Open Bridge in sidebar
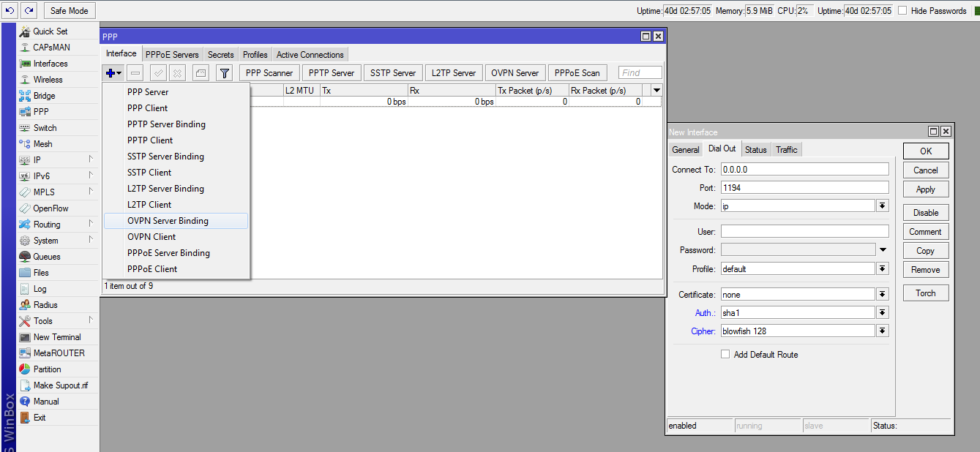The width and height of the screenshot is (980, 452). (44, 96)
